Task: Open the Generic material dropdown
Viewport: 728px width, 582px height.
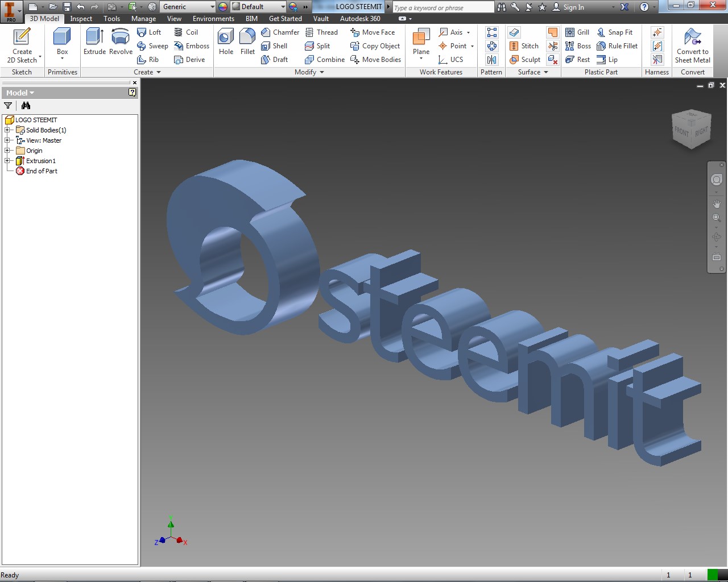Action: click(188, 7)
